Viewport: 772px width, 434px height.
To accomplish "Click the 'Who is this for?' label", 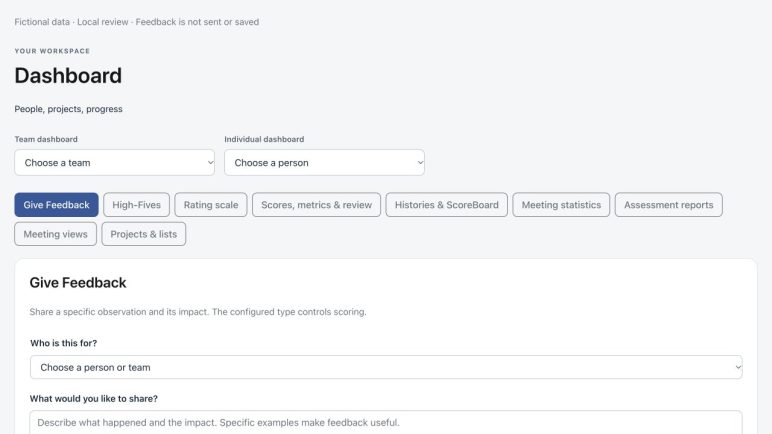I will tap(64, 343).
